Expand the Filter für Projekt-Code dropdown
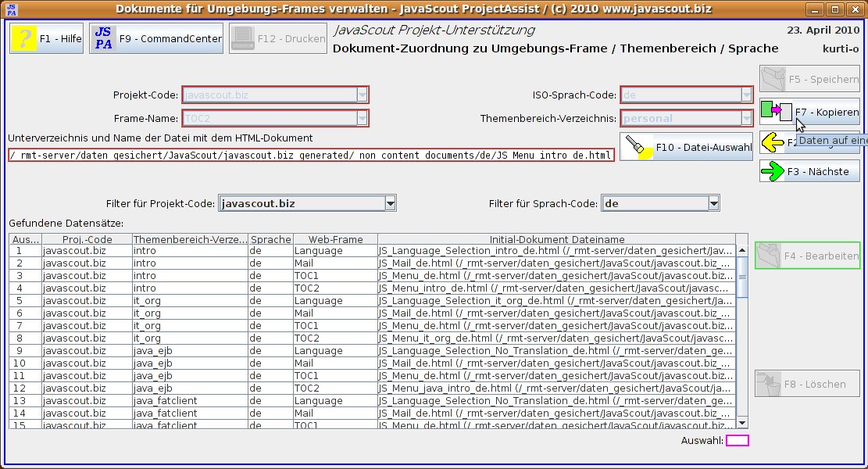 390,204
